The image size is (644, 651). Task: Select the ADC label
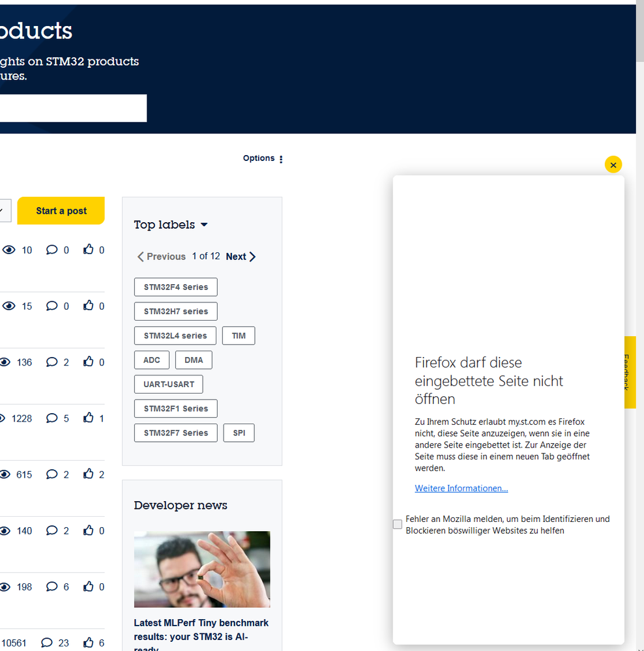click(x=152, y=360)
